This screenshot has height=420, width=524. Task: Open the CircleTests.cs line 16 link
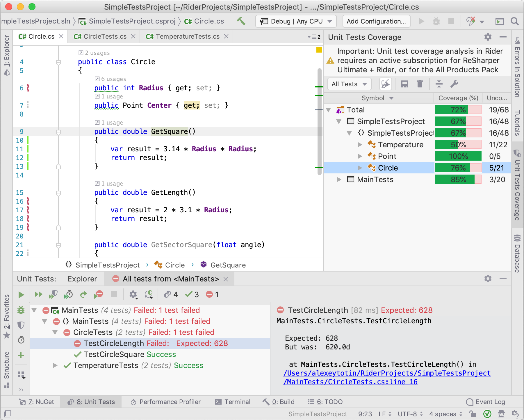click(x=350, y=382)
